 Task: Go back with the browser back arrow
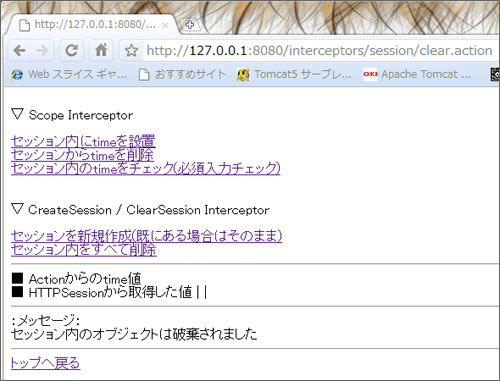coord(20,51)
